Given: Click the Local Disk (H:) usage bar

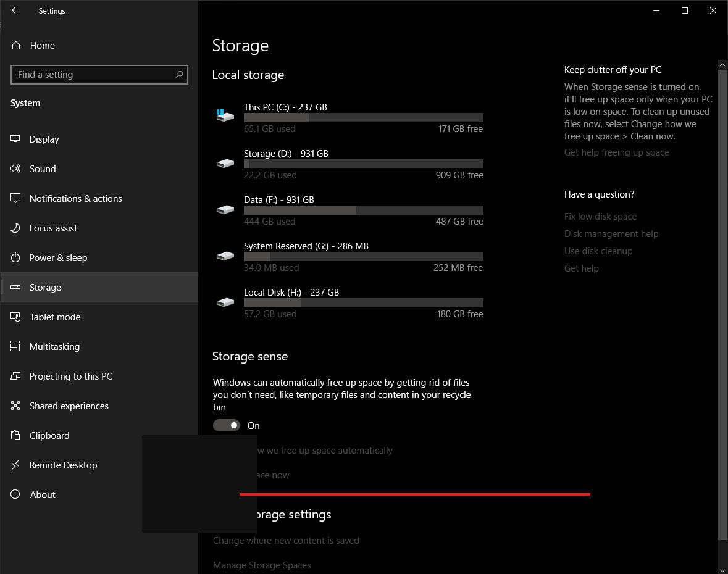Looking at the screenshot, I should pyautogui.click(x=364, y=303).
